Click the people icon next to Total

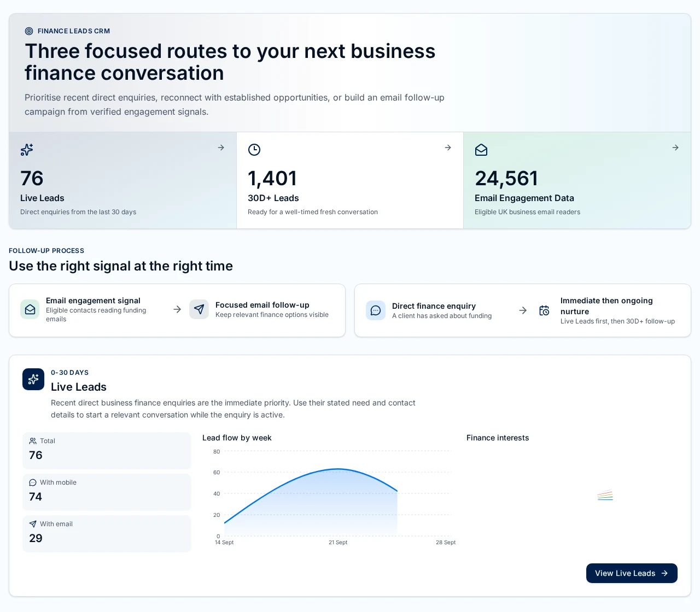[x=33, y=441]
